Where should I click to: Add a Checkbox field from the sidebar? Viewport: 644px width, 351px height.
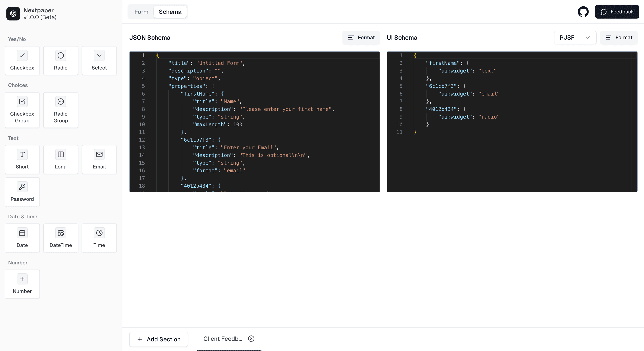point(22,61)
